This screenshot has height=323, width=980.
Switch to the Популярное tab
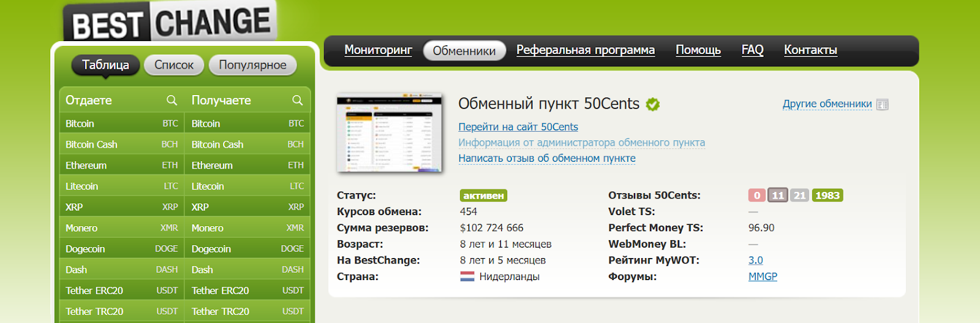(x=252, y=65)
